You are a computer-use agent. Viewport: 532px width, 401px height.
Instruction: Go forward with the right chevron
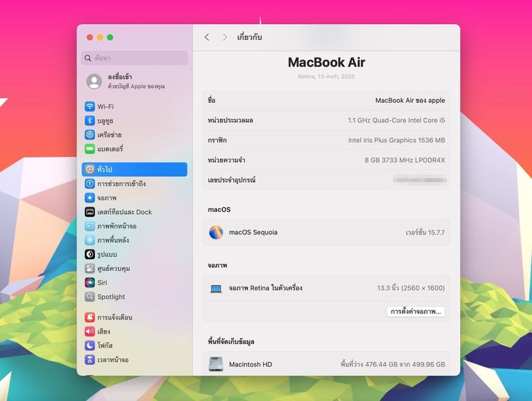click(224, 37)
